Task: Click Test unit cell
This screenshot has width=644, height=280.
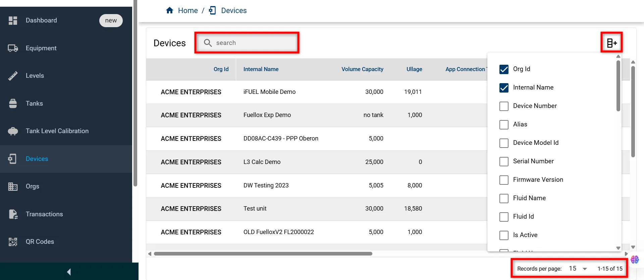Action: (255, 209)
